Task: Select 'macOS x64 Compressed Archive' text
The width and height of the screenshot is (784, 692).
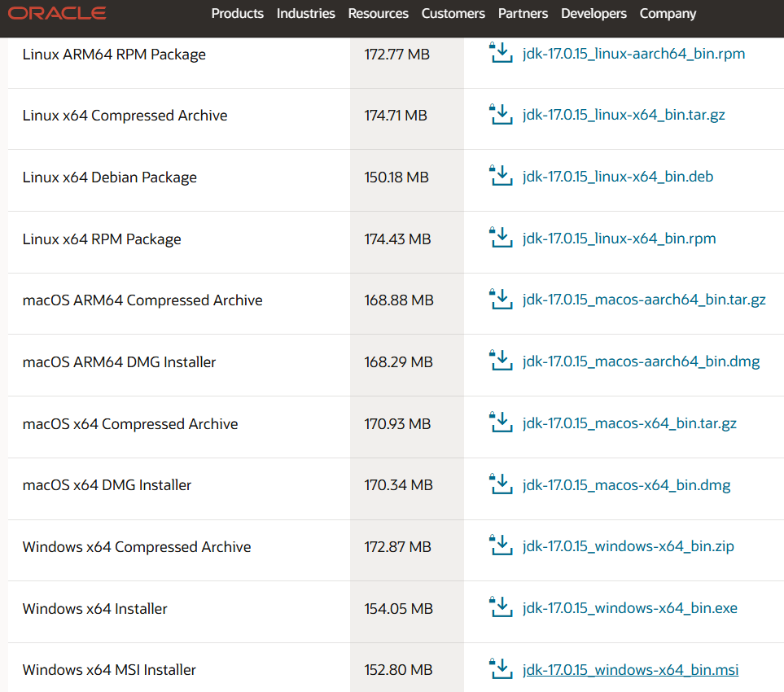Action: click(130, 424)
